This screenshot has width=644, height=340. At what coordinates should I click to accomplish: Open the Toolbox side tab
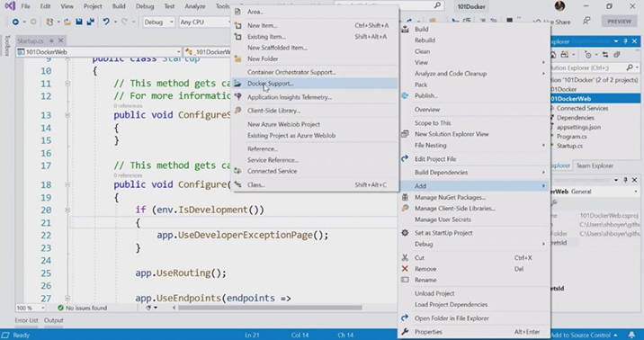(x=7, y=45)
